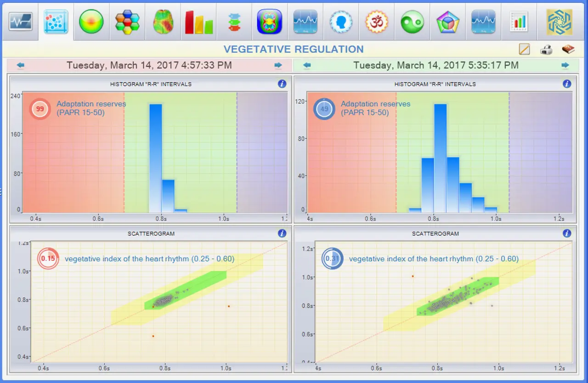Select the Om symbol tab
The image size is (588, 383).
pos(376,22)
